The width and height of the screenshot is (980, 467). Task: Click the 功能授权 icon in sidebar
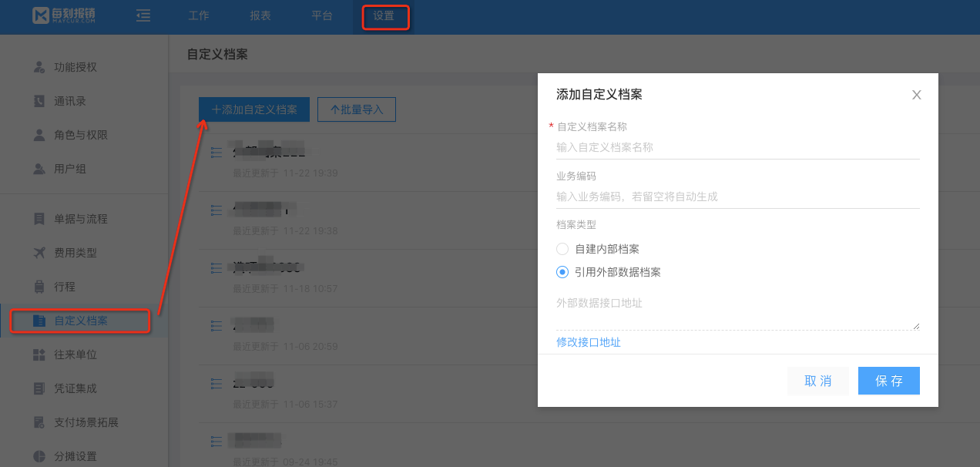point(39,67)
